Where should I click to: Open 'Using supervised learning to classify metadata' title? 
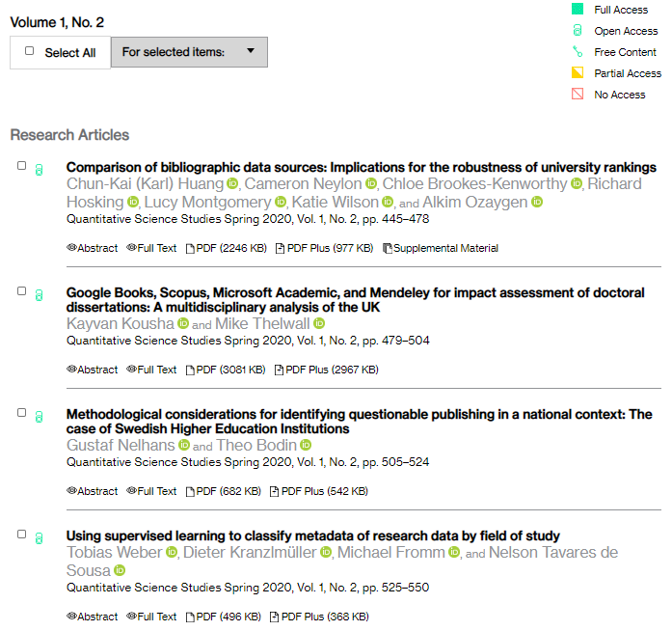tap(312, 535)
